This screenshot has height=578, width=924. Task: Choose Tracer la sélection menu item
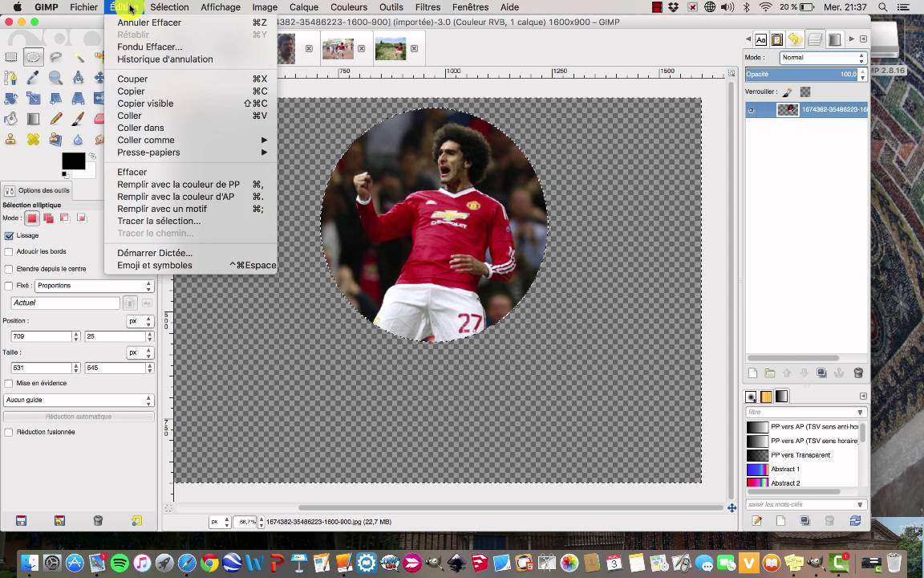click(190, 222)
